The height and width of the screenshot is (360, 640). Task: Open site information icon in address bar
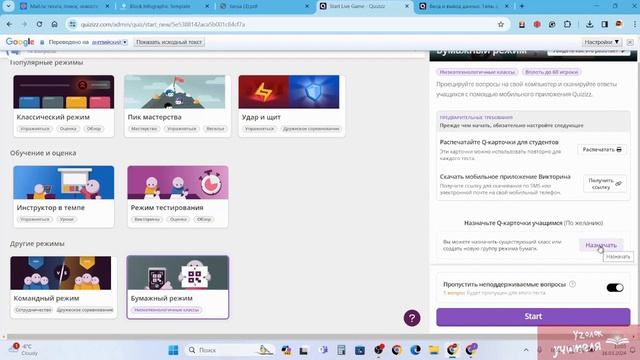tap(73, 24)
